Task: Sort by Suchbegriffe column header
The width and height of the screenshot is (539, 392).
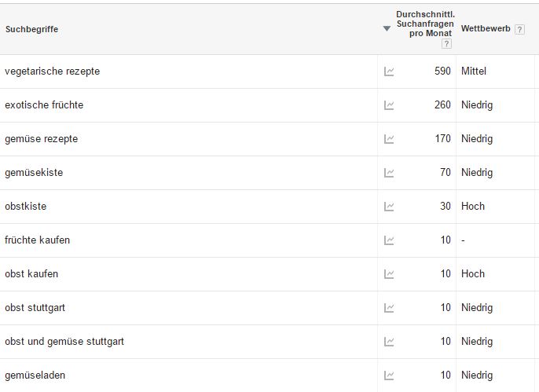Action: point(31,29)
